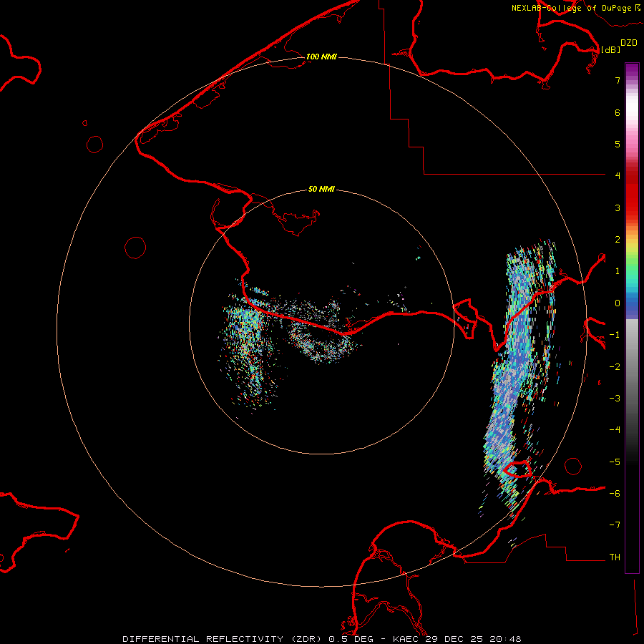Click the "1" value on the dB scale

pyautogui.click(x=618, y=271)
